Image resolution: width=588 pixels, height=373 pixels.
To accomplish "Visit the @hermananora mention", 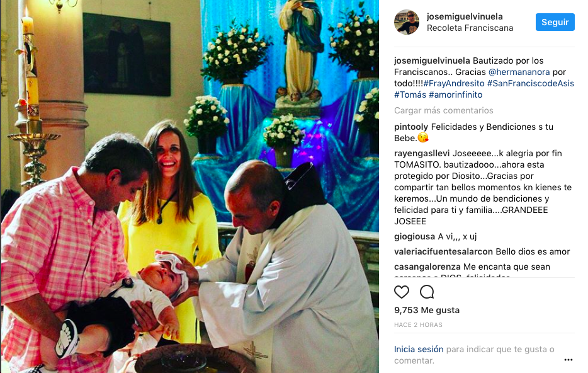I will (519, 72).
